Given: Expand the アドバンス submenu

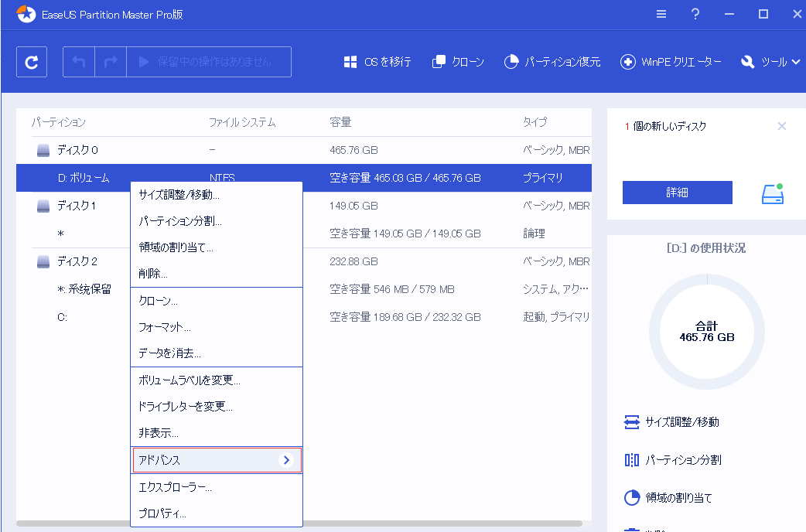Looking at the screenshot, I should pyautogui.click(x=217, y=459).
